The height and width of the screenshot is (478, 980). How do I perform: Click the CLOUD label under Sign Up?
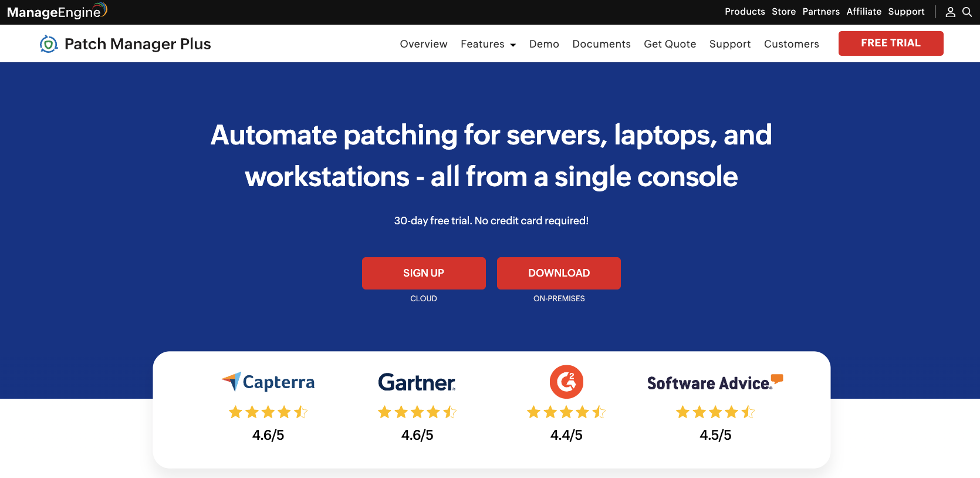tap(424, 298)
